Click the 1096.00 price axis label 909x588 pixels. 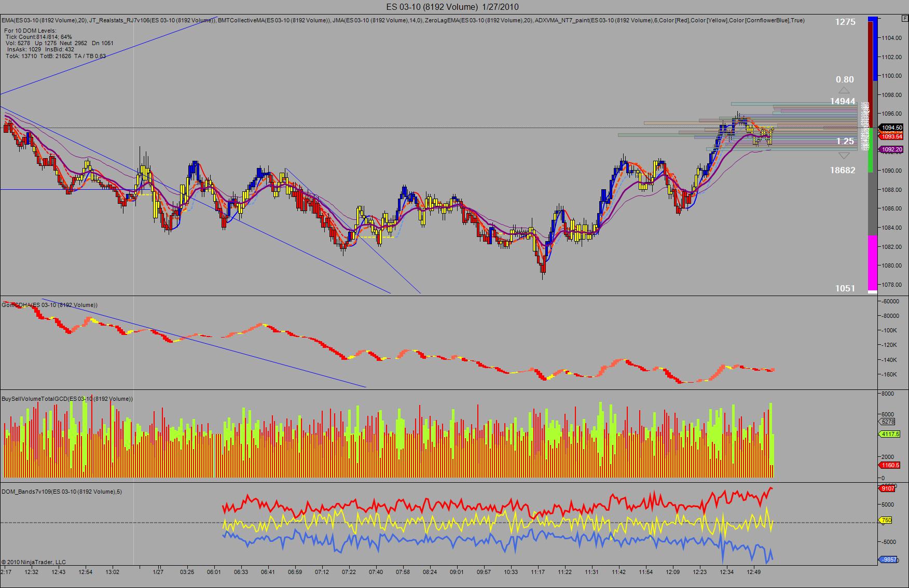(x=891, y=114)
